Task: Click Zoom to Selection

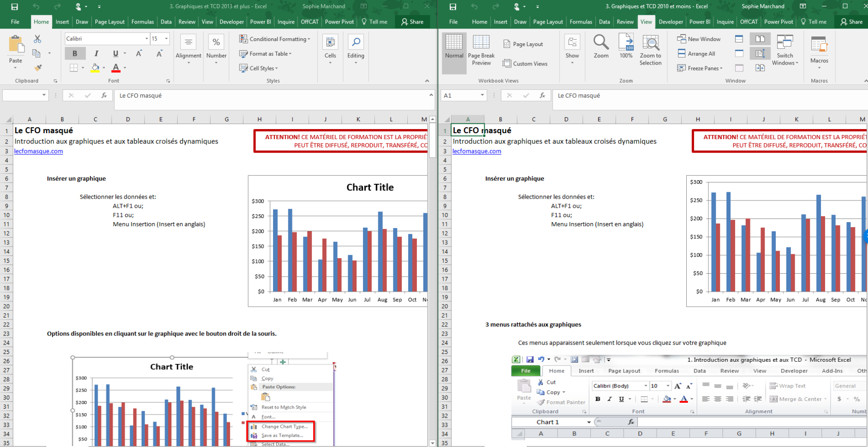Action: [650, 51]
